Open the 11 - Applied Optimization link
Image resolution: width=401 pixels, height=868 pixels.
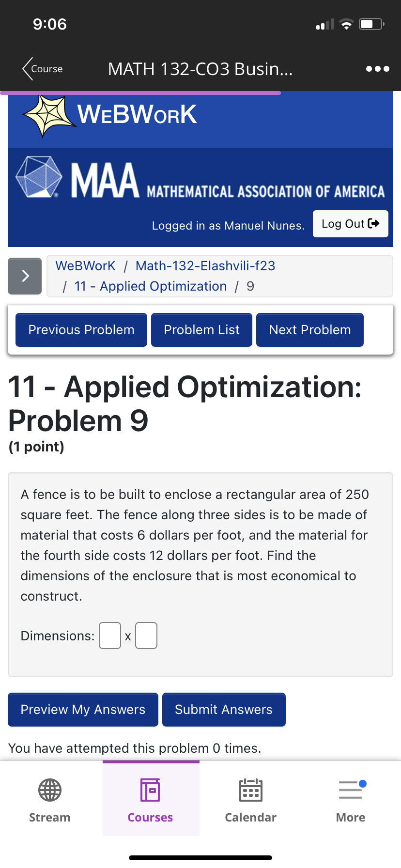pyautogui.click(x=150, y=286)
